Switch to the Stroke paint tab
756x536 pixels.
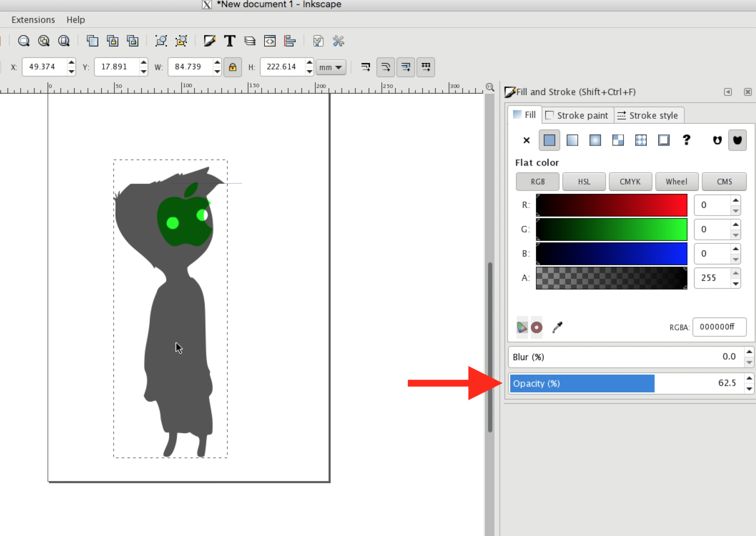click(577, 115)
